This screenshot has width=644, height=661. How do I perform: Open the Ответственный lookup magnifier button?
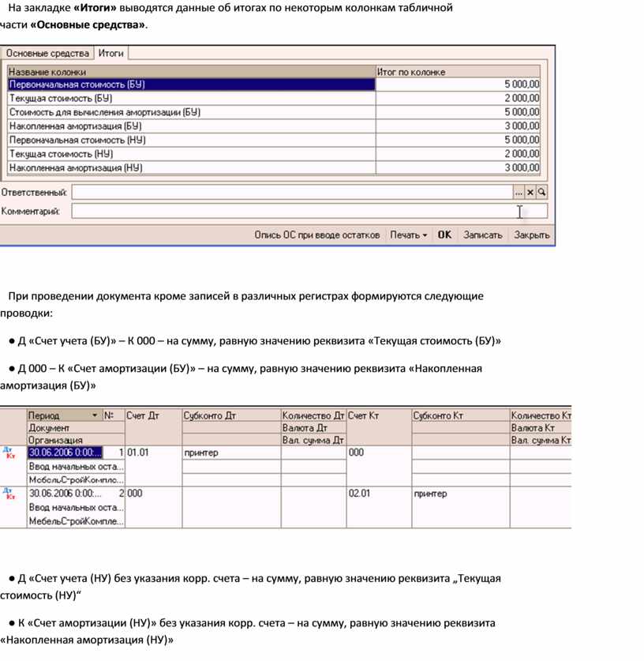[x=541, y=193]
